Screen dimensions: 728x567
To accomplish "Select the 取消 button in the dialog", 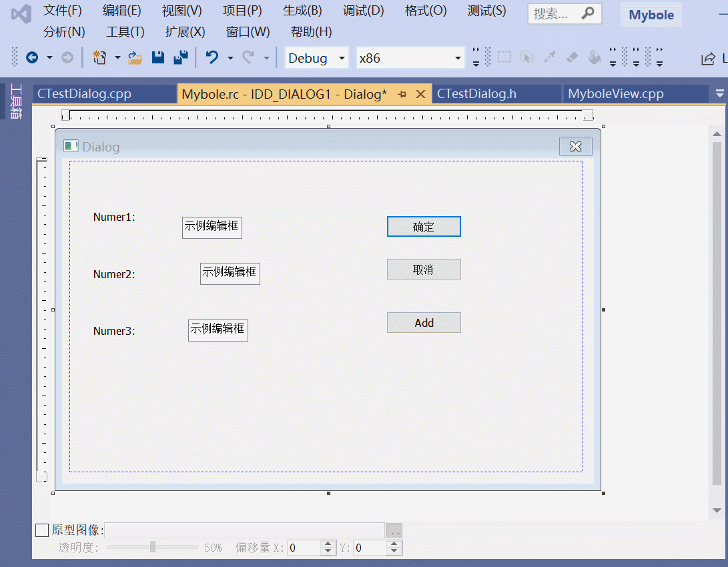I will click(424, 269).
